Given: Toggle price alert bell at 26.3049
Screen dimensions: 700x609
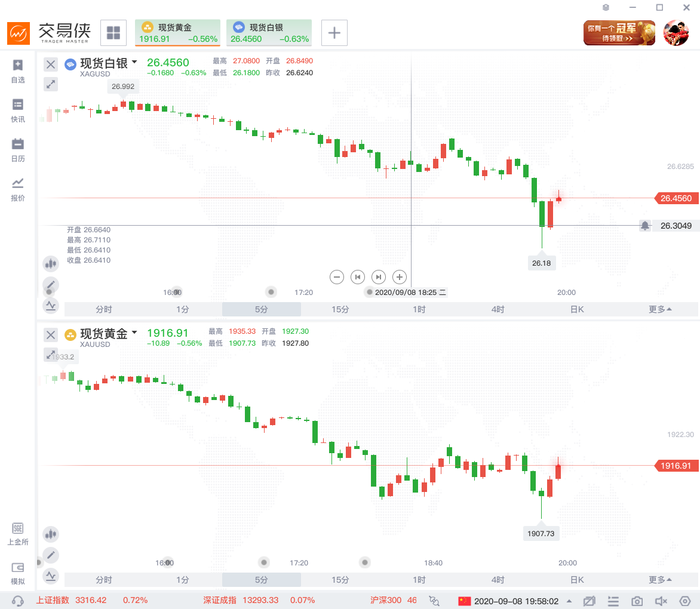Looking at the screenshot, I should click(645, 226).
